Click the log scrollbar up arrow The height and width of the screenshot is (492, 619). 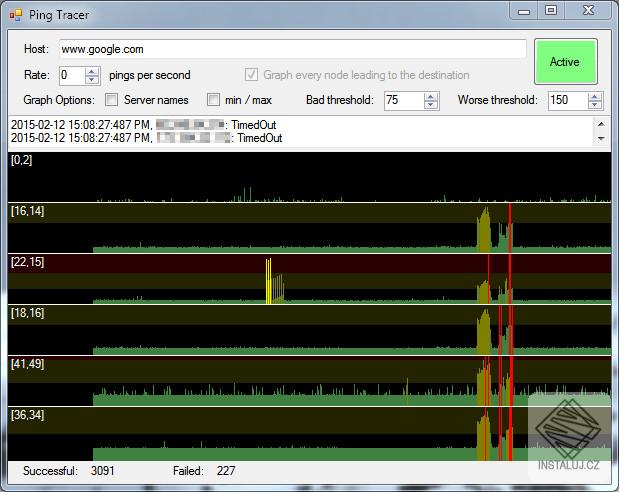(601, 124)
